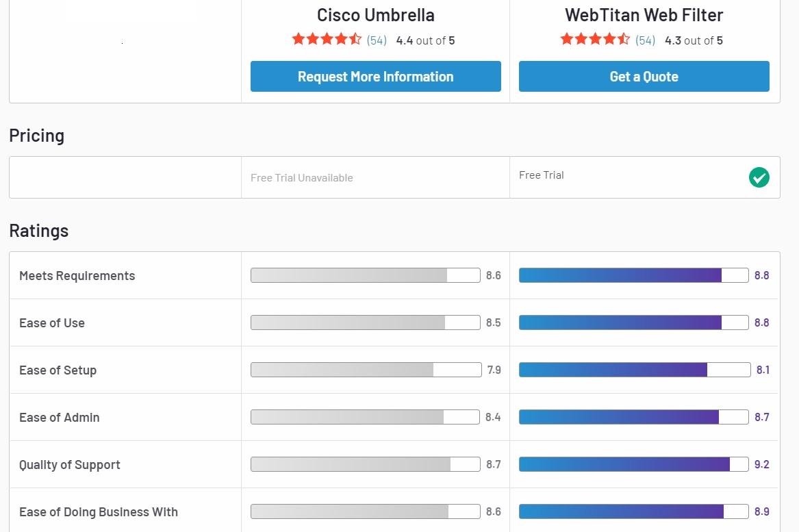Select the Quality of Support row label
The height and width of the screenshot is (532, 799).
point(70,465)
